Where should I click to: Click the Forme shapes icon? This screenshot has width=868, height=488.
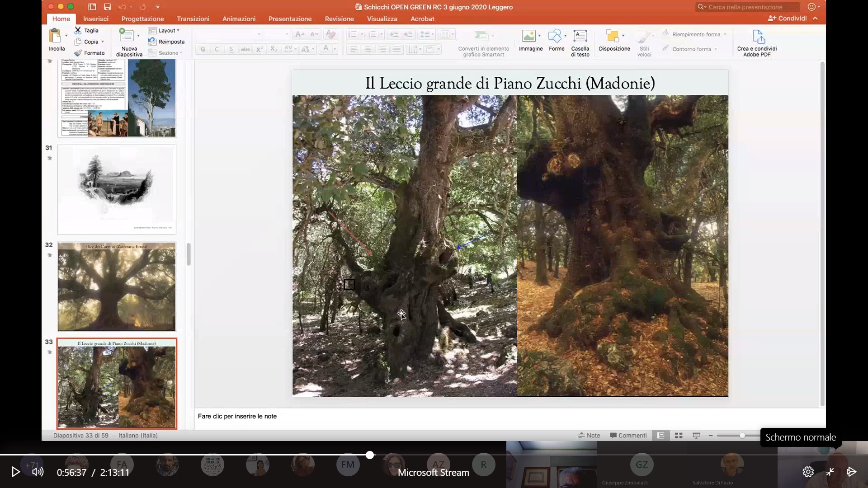click(554, 36)
